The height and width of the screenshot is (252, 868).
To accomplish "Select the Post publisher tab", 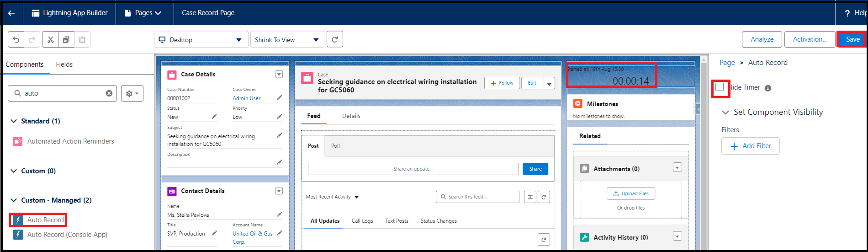I will [x=313, y=146].
